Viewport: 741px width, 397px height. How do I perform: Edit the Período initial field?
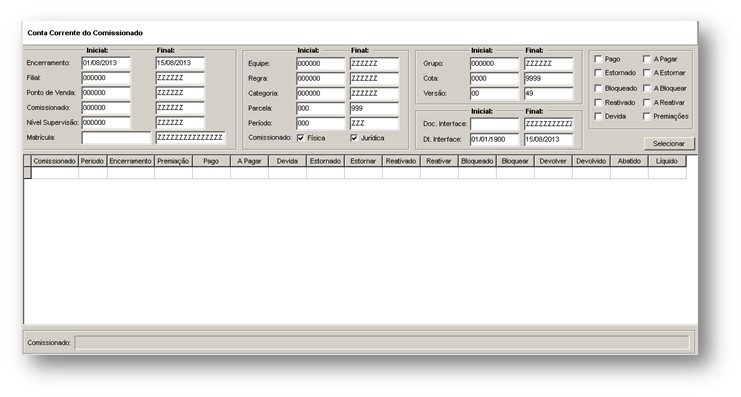[321, 123]
